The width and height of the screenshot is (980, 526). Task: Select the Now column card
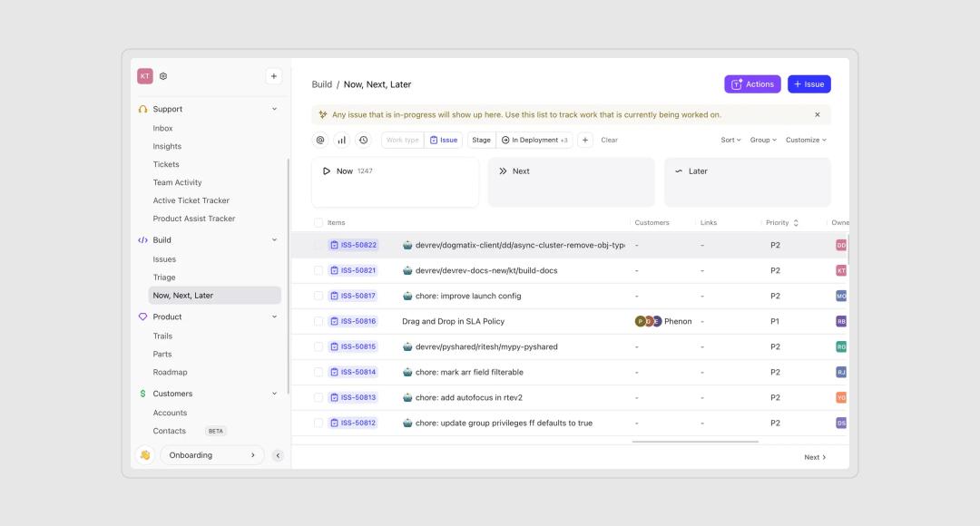point(395,181)
